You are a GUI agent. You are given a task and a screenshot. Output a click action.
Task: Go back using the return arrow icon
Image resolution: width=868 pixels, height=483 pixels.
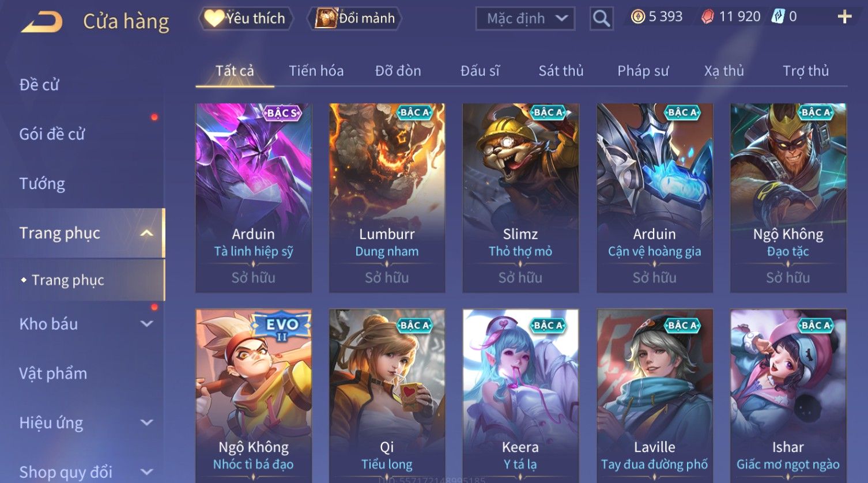point(42,22)
